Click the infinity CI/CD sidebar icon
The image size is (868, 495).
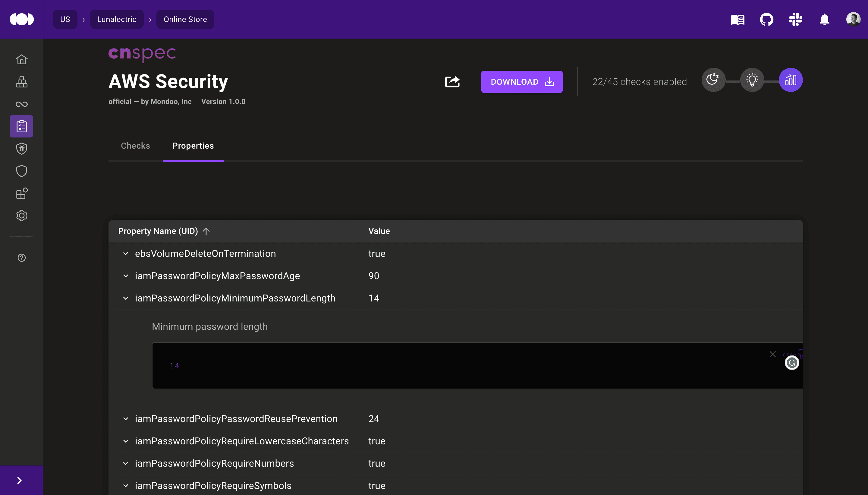pyautogui.click(x=21, y=104)
